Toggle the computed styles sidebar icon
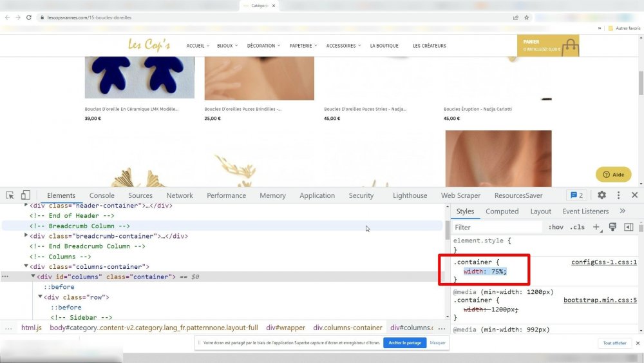Screen dimensions: 644x363 [629, 227]
